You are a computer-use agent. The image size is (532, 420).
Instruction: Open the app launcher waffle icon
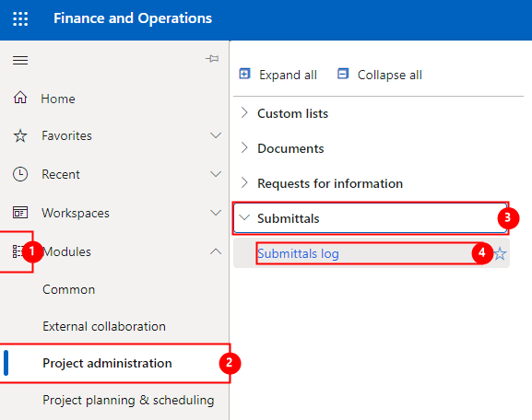point(20,18)
